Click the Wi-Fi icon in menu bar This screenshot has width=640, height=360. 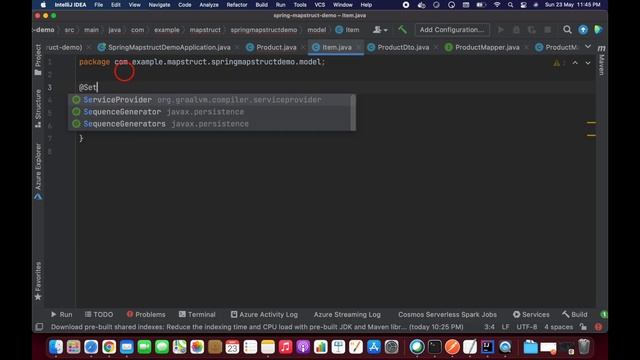click(497, 5)
